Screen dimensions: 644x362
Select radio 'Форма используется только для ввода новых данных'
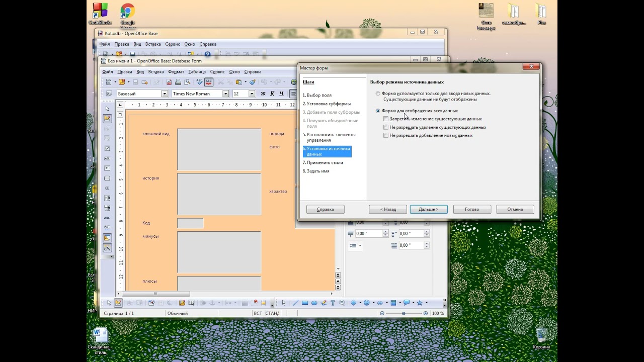pyautogui.click(x=378, y=94)
